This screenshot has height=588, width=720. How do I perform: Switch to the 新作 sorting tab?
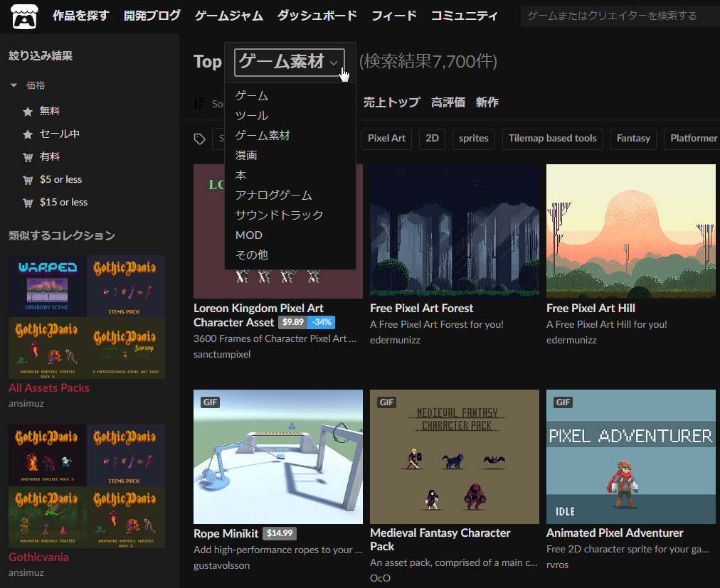[487, 102]
